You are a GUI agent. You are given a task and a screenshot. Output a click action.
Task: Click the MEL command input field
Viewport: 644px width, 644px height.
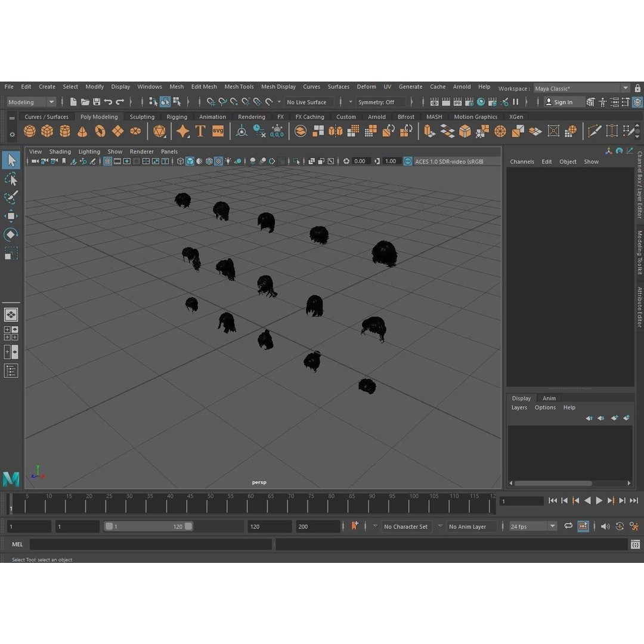point(150,544)
